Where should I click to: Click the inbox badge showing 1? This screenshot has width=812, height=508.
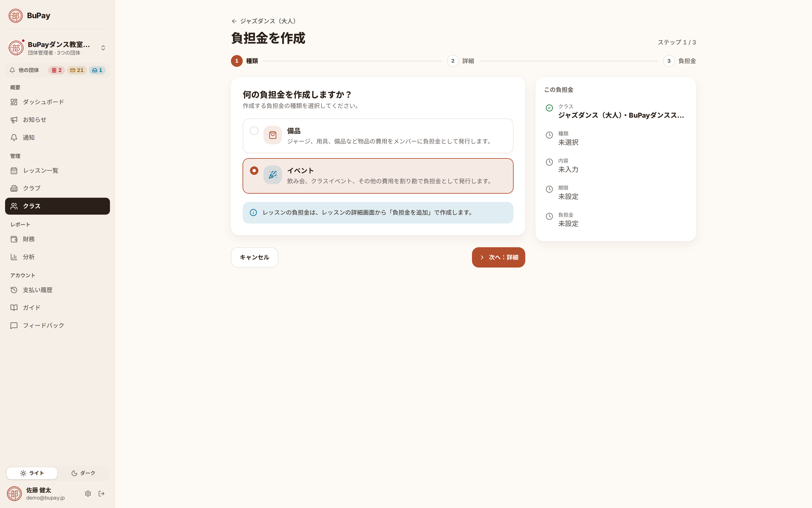click(97, 70)
